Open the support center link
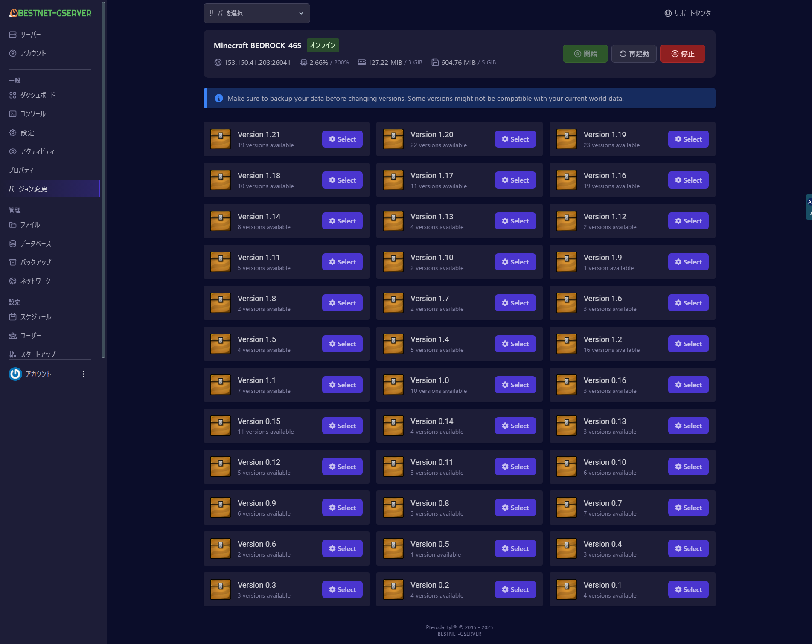Screen dimensions: 812x644 coord(690,13)
